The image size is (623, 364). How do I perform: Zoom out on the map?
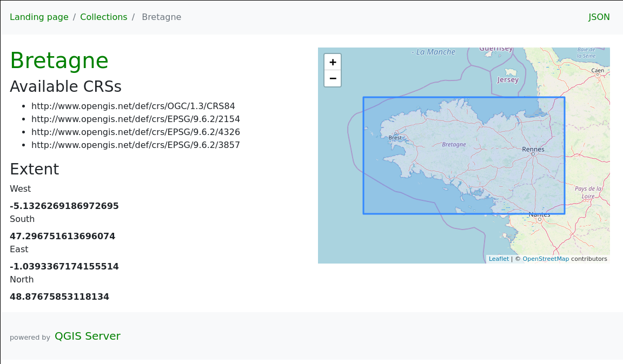point(333,79)
